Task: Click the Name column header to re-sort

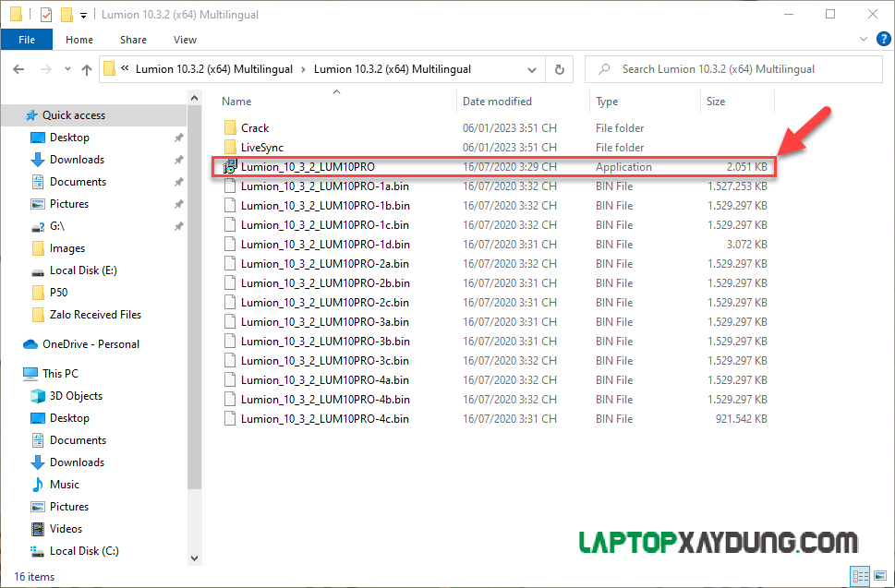Action: [x=236, y=101]
